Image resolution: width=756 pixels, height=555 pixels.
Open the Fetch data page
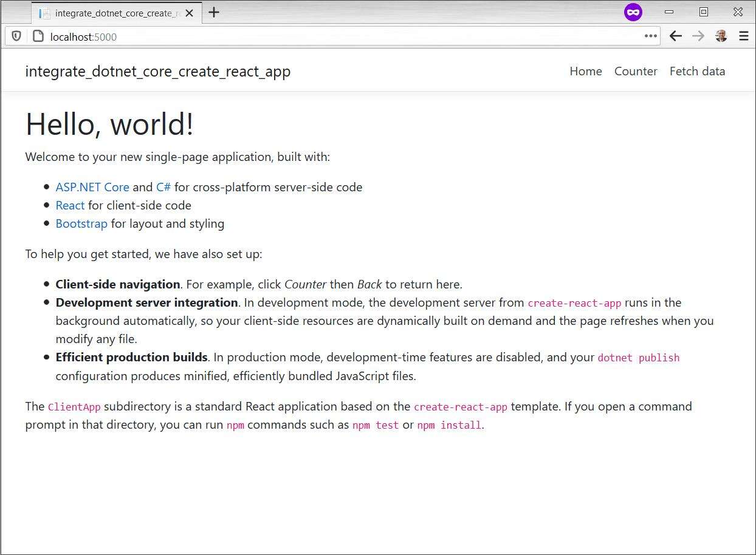[x=697, y=71]
